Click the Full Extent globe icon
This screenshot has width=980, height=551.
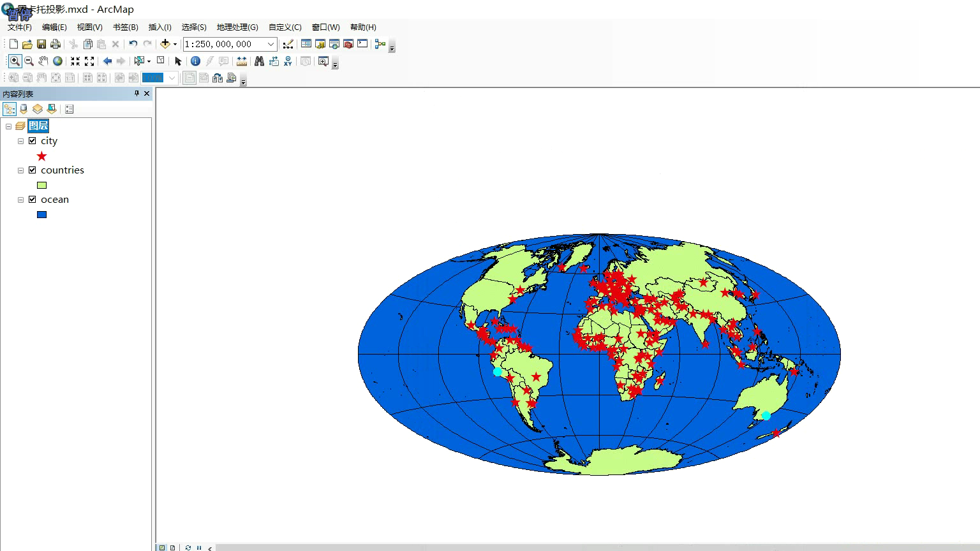click(x=57, y=61)
